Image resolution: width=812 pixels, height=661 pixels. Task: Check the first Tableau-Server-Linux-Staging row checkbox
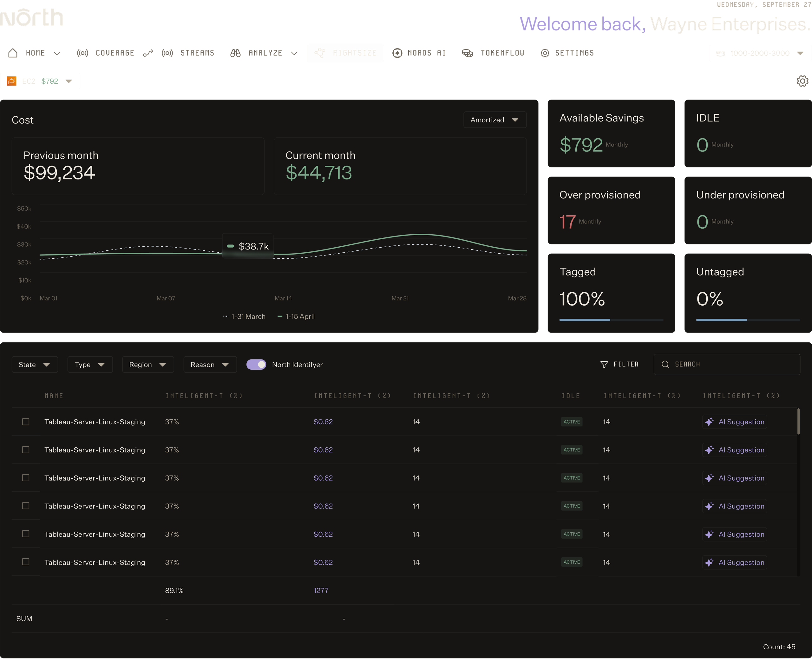coord(25,422)
